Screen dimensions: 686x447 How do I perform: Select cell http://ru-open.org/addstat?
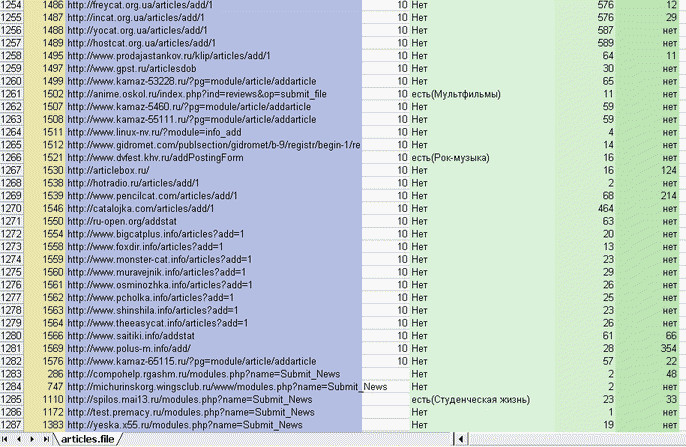tap(214, 221)
